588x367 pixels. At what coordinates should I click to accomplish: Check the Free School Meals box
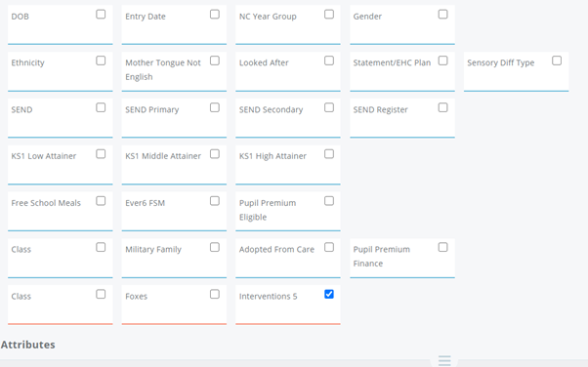[101, 201]
